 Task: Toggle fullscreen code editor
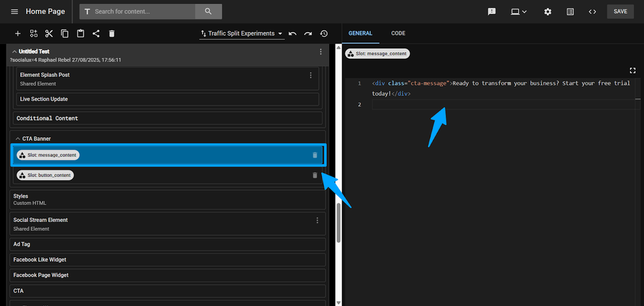632,71
